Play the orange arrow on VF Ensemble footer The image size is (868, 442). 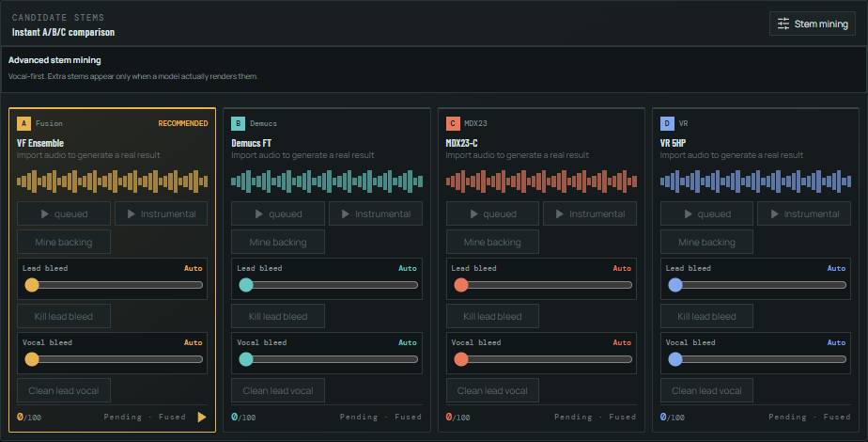point(201,417)
